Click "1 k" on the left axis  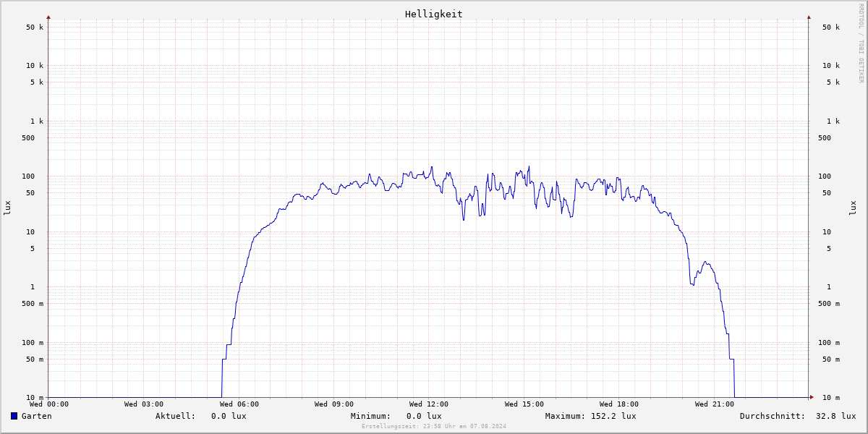coord(37,122)
